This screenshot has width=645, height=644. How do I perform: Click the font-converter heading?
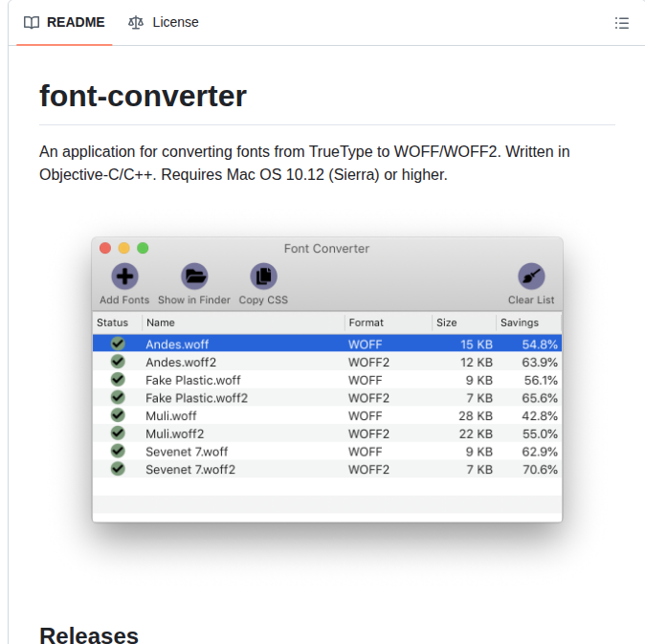(x=143, y=96)
